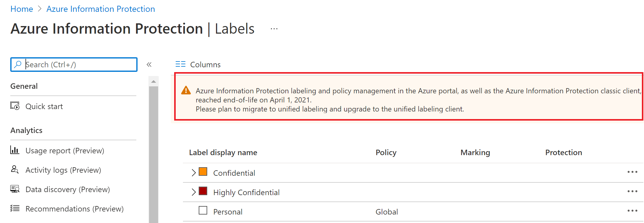The height and width of the screenshot is (223, 644).
Task: Open more options for Personal label
Action: click(x=632, y=211)
